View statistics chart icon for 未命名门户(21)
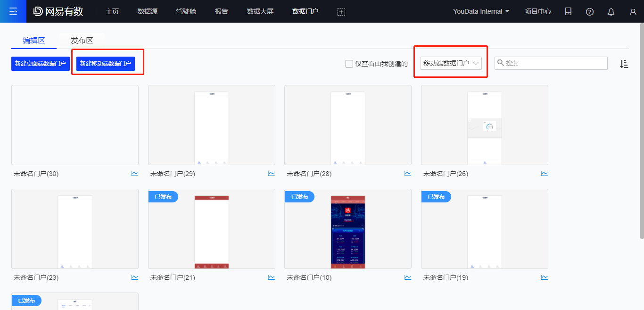 click(x=271, y=277)
